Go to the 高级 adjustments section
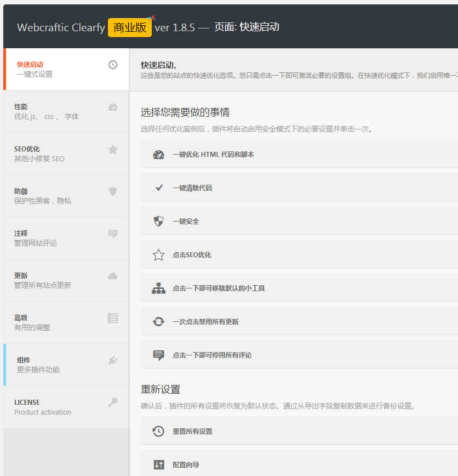This screenshot has width=458, height=476. pyautogui.click(x=55, y=322)
